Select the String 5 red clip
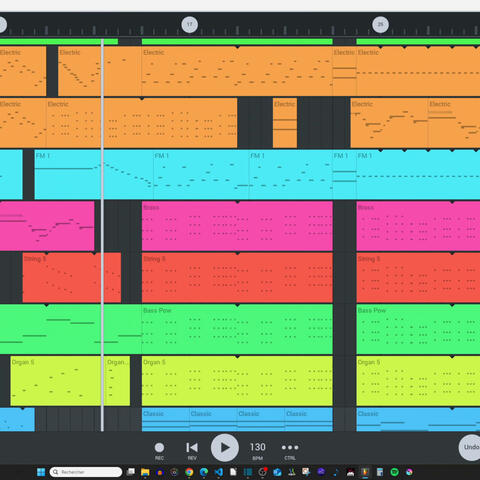 click(237, 277)
